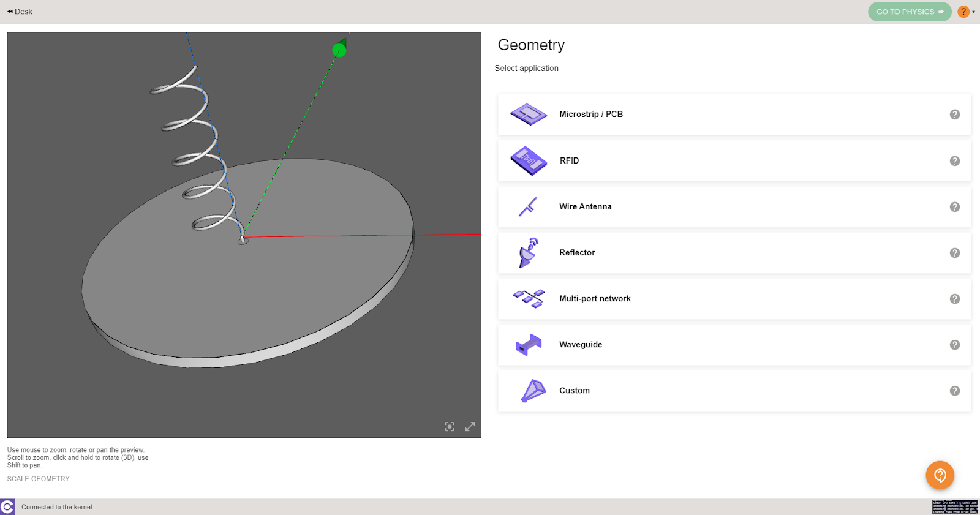
Task: Select the RFID chip icon
Action: [x=529, y=160]
